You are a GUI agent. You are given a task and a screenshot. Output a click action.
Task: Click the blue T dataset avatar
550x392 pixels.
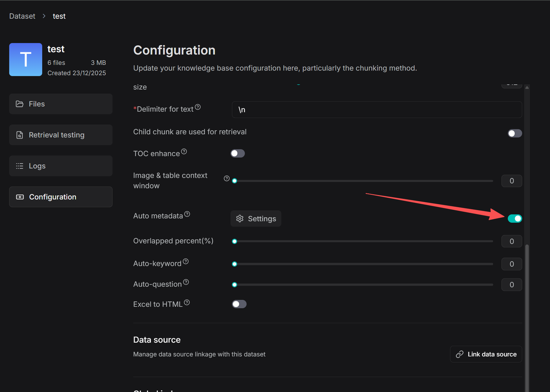26,60
